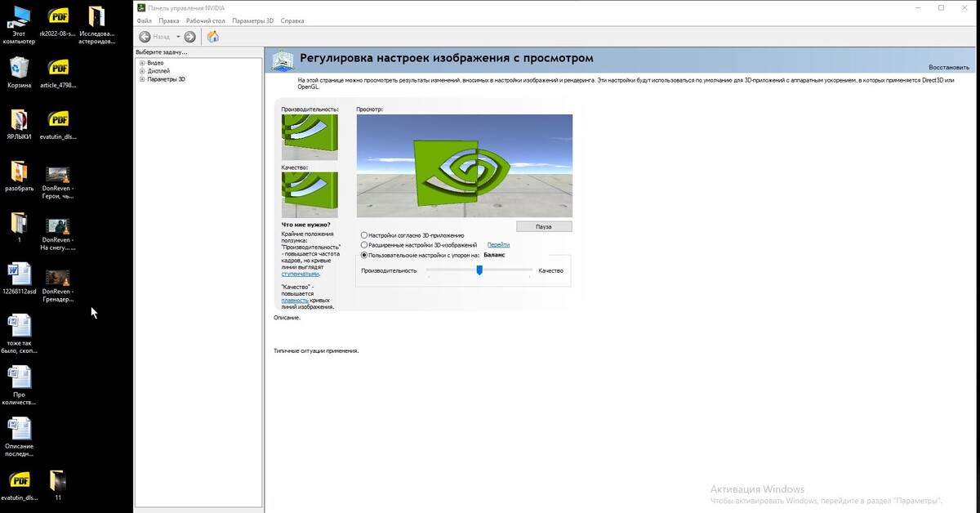
Task: Open the article_4798 PDF file icon
Action: (59, 69)
